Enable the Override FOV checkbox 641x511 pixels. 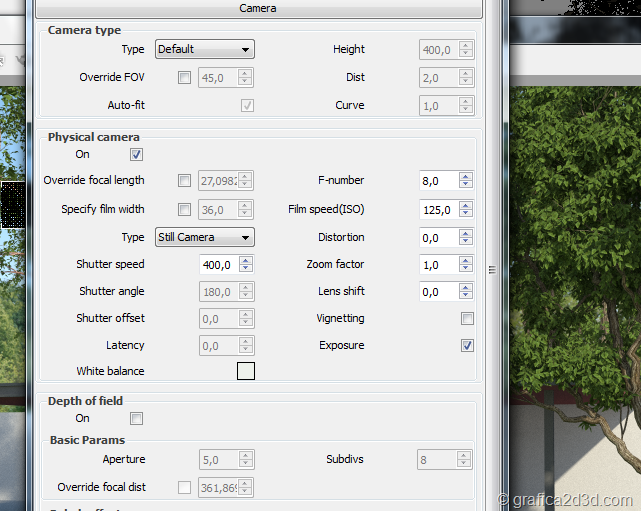[184, 77]
